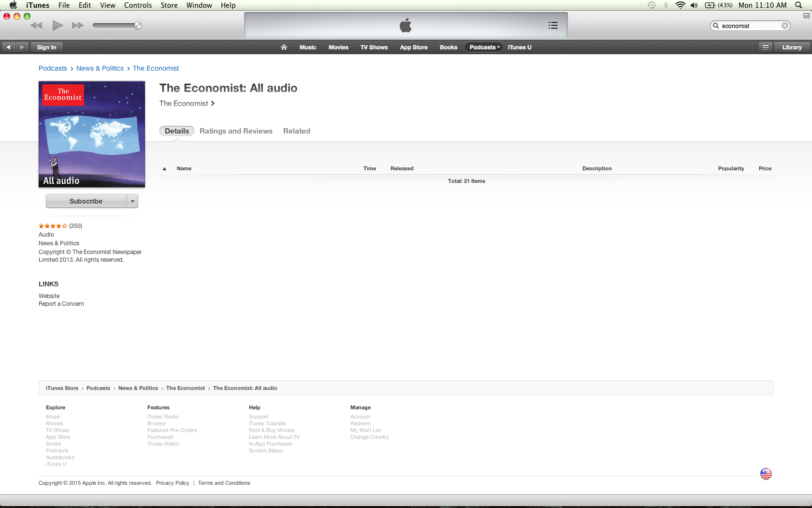Click The Economist All audio artwork
Viewport: 812px width, 508px height.
(x=92, y=134)
